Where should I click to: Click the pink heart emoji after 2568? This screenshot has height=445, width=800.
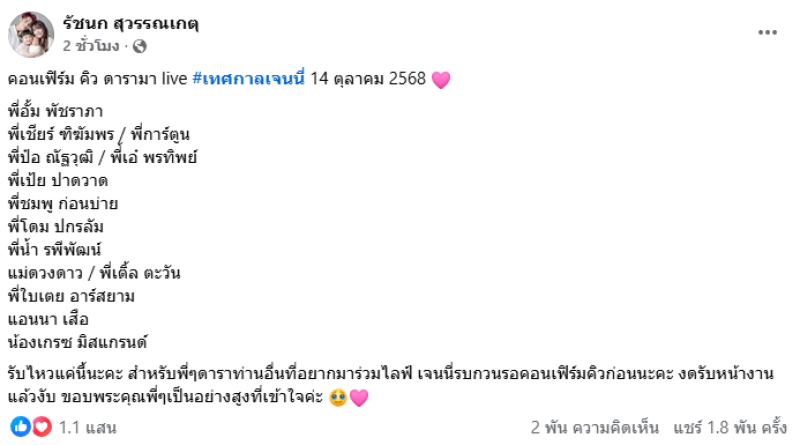441,80
